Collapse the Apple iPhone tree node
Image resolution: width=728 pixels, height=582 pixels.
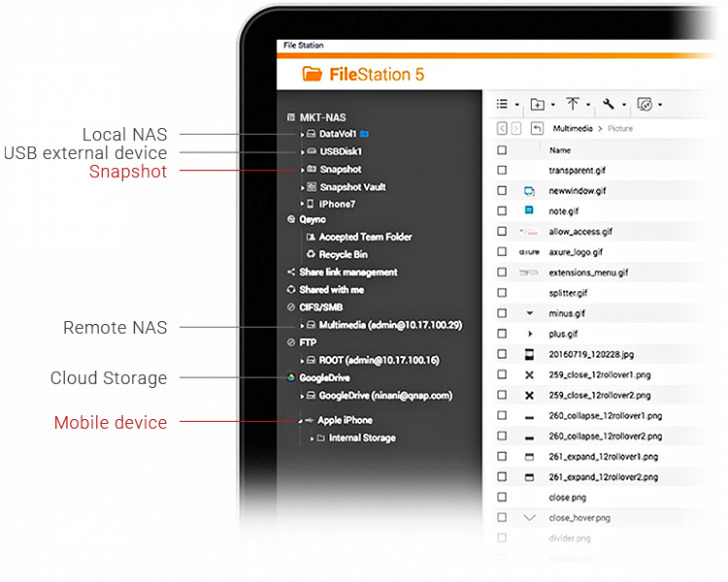301,421
